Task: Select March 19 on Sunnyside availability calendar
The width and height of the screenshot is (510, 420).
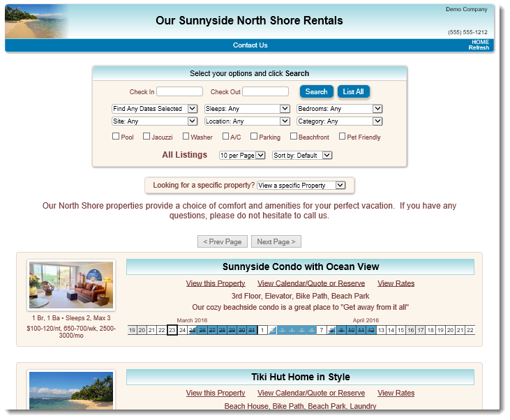Action: 132,330
